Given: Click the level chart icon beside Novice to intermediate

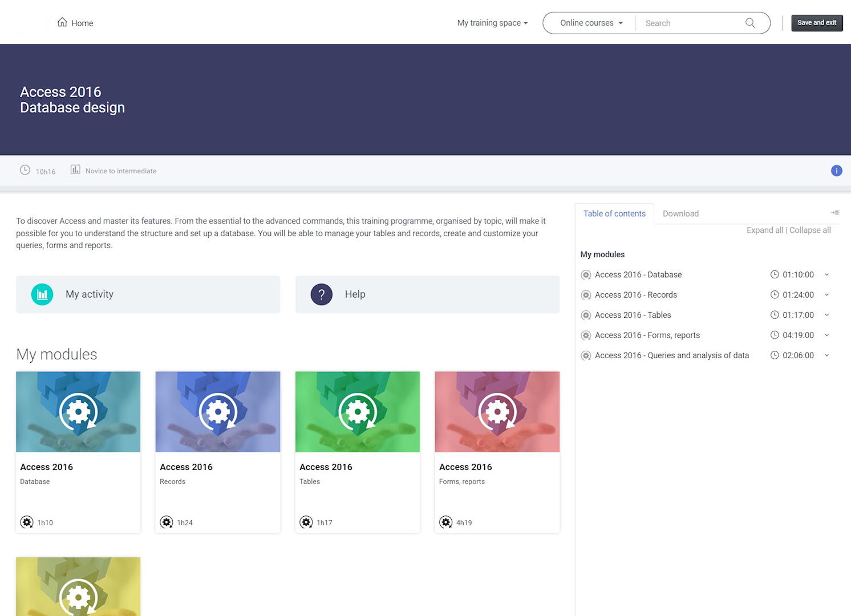Looking at the screenshot, I should pos(75,169).
